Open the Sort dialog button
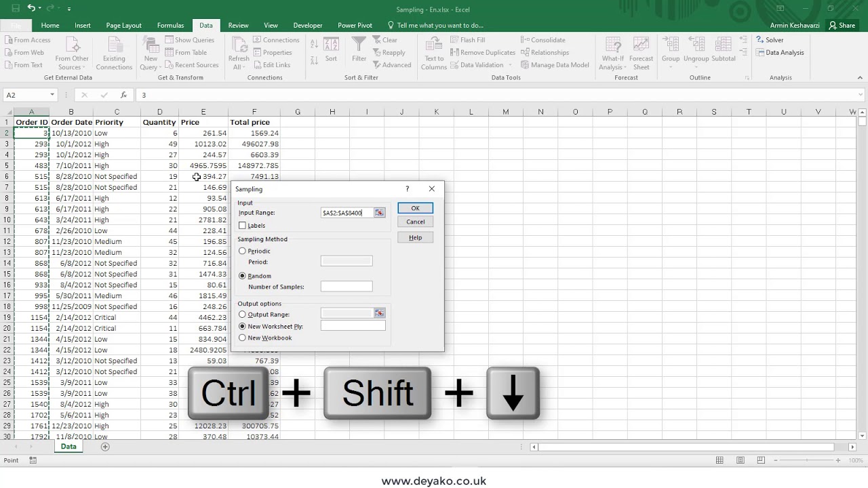The image size is (868, 488). pos(331,50)
